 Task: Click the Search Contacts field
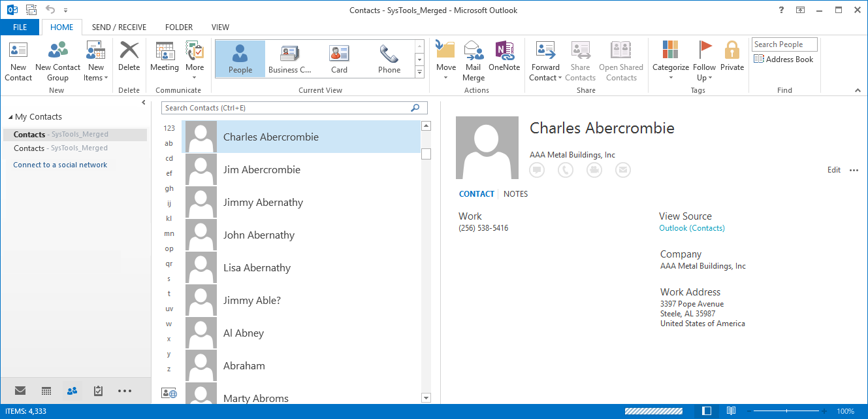[295, 108]
